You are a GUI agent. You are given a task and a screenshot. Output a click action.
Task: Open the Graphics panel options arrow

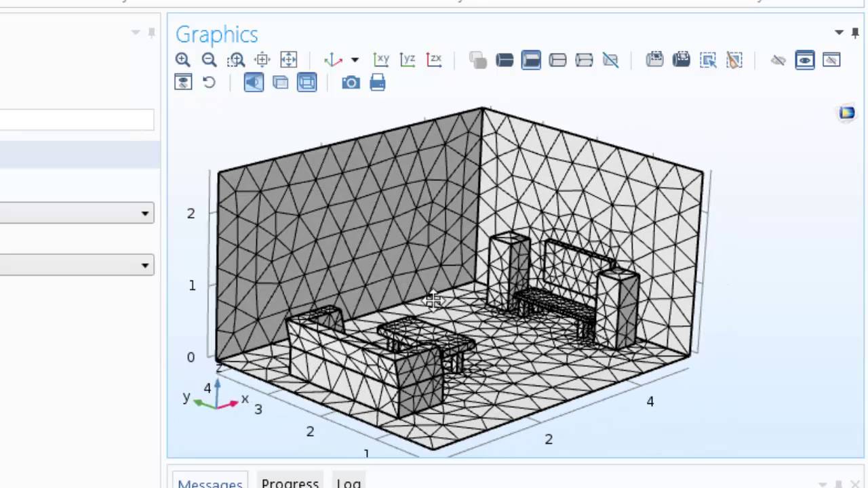point(839,32)
